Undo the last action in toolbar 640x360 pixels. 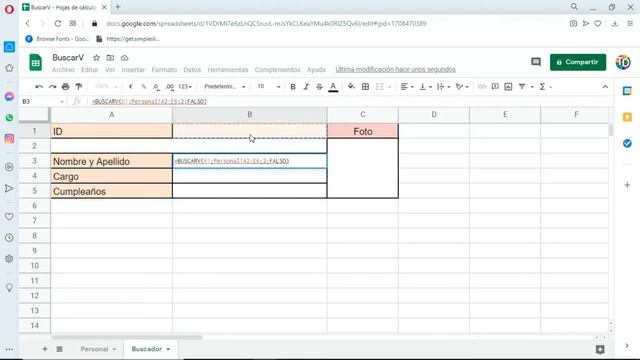[39, 87]
